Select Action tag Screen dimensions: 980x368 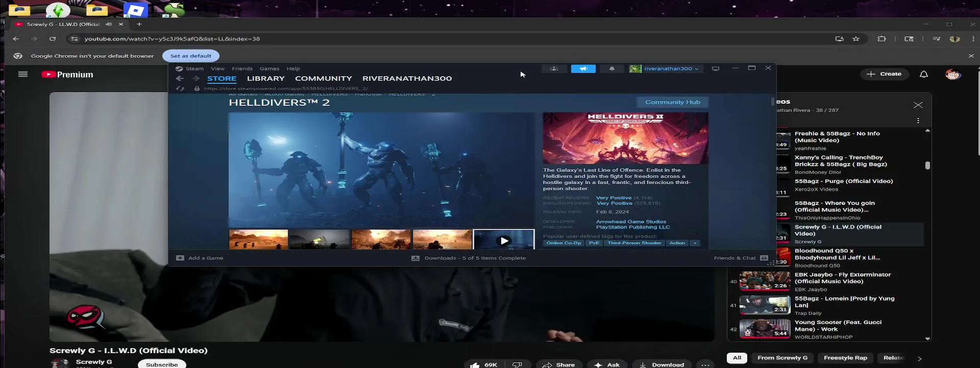[x=677, y=243]
